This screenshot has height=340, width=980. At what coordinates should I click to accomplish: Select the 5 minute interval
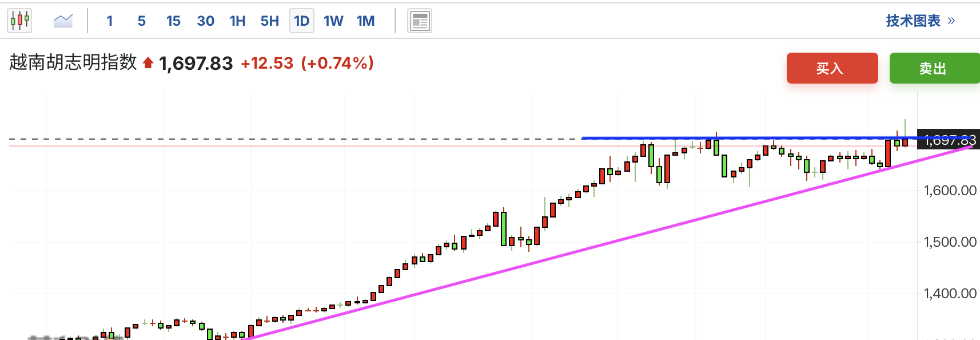click(142, 21)
